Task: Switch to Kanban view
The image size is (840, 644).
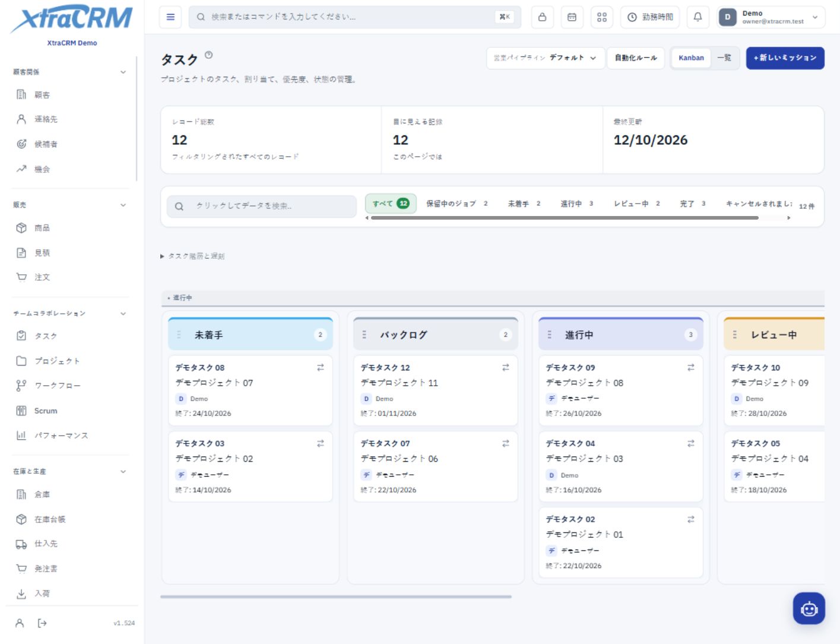Action: pos(691,58)
